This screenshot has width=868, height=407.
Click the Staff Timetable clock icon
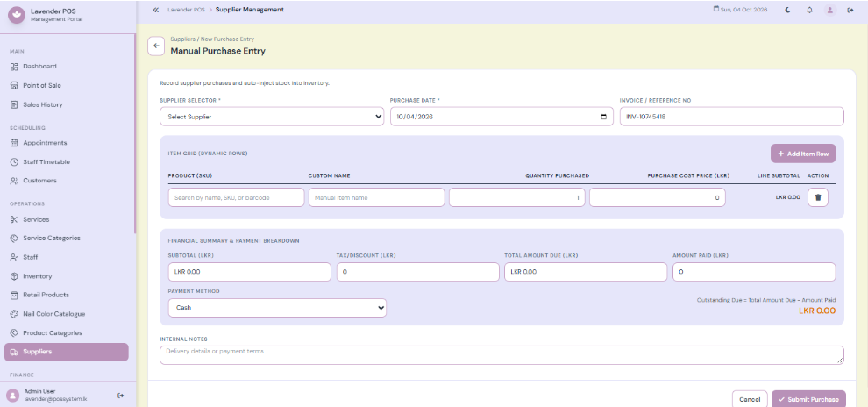(x=14, y=161)
